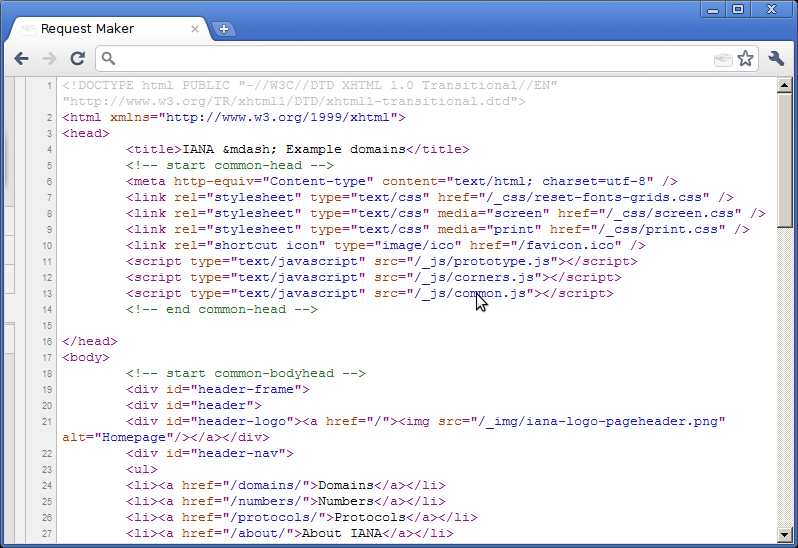The image size is (798, 548).
Task: Click '/_js/common.js' script source
Action: (470, 294)
